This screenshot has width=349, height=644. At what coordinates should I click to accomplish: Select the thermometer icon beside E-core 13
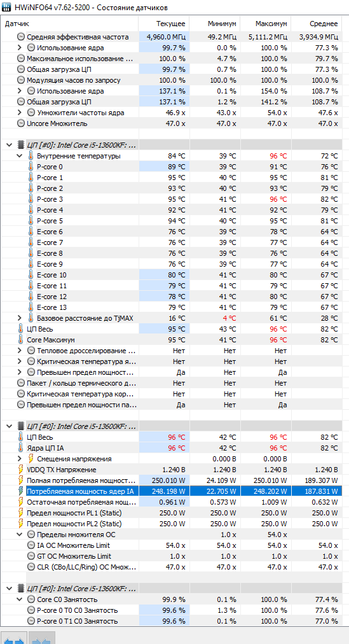click(31, 307)
